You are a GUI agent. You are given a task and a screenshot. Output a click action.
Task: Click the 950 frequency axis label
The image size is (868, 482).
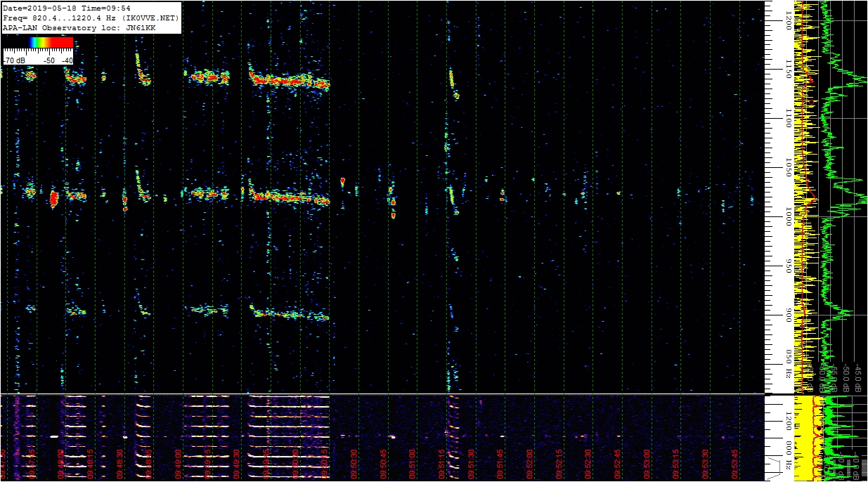click(x=789, y=266)
